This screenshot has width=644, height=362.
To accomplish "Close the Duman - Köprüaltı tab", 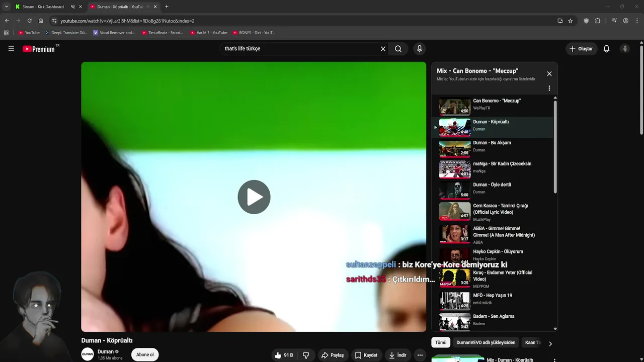I will click(x=155, y=7).
